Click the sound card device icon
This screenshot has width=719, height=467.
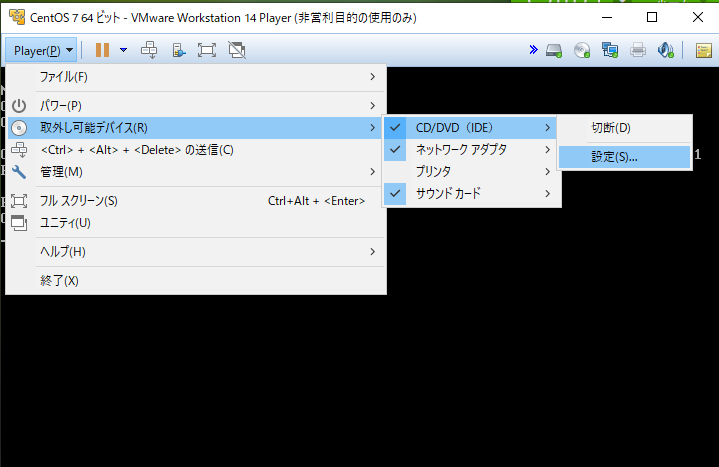pos(665,50)
